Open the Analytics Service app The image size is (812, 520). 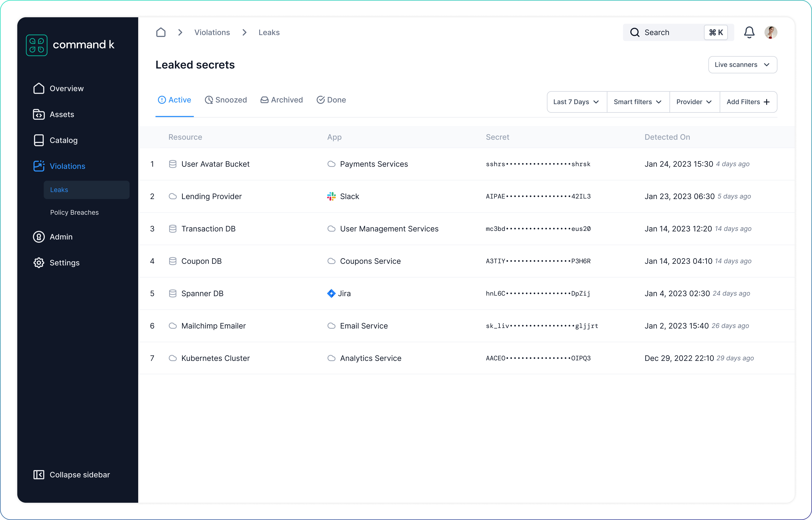coord(370,358)
